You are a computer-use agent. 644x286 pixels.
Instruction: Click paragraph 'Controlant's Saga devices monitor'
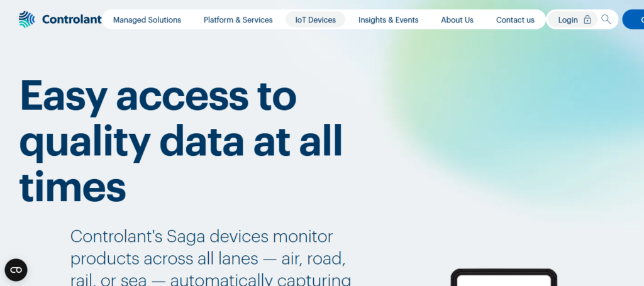click(x=211, y=258)
